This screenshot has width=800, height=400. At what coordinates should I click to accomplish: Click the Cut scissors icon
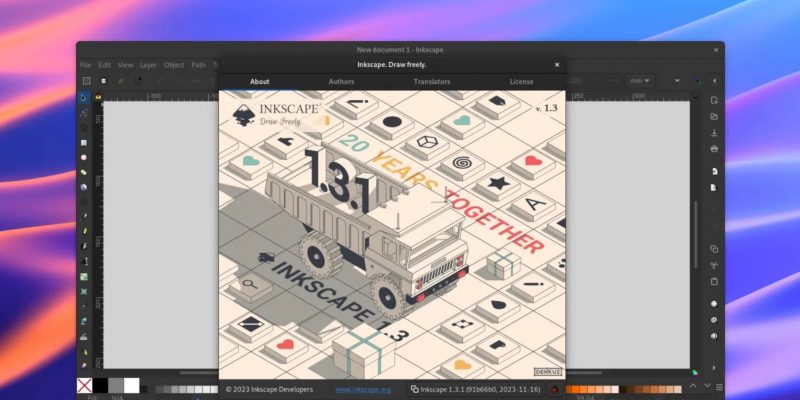(714, 265)
